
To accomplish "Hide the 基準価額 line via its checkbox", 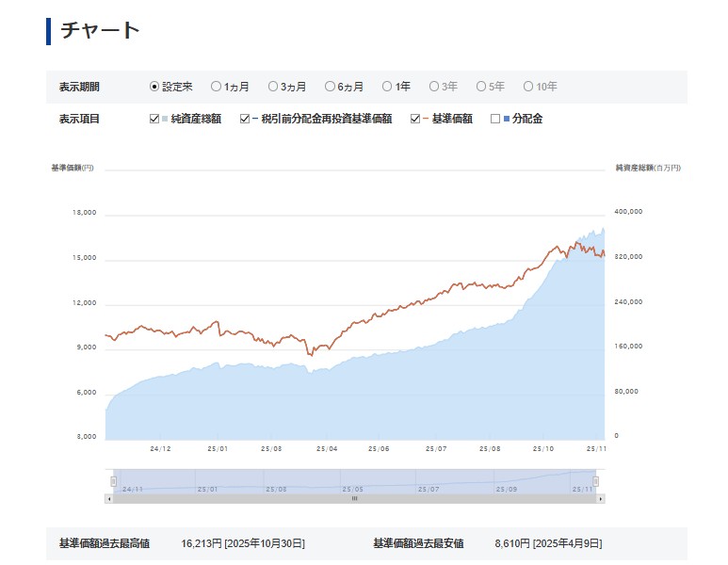I will (415, 119).
